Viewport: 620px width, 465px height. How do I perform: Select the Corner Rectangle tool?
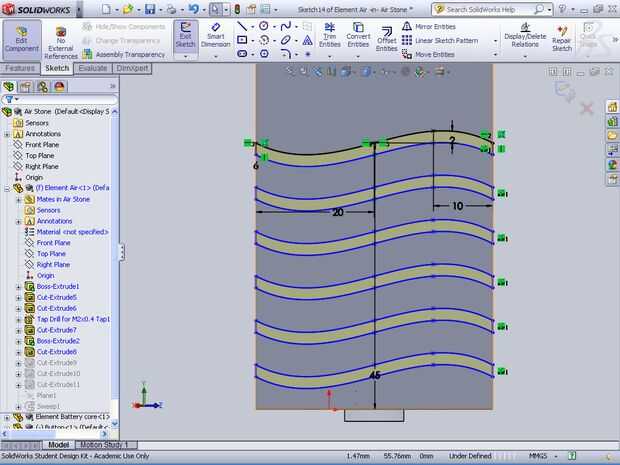(242, 40)
